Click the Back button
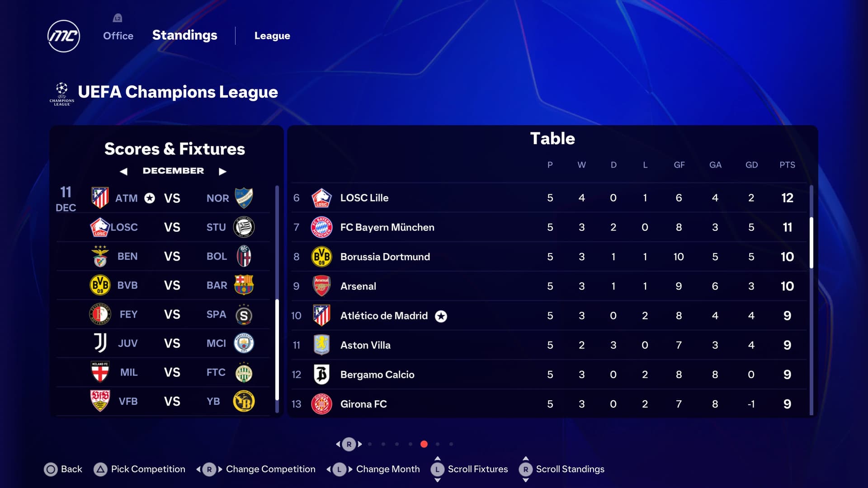 click(x=63, y=469)
